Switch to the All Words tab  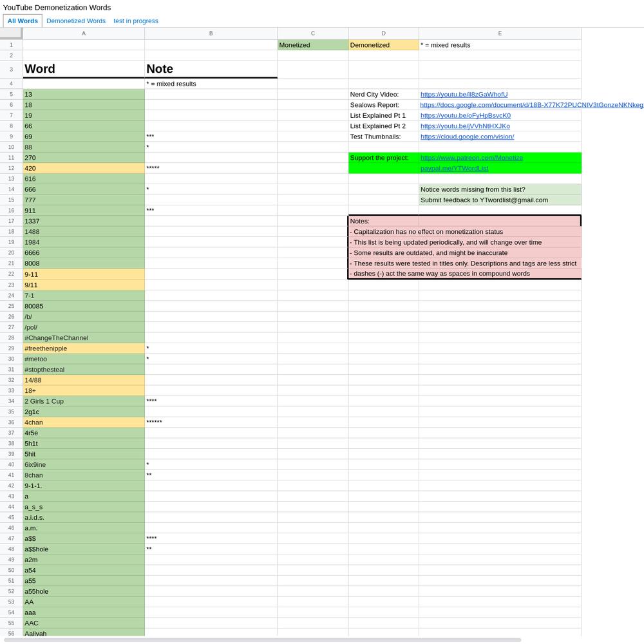23,21
